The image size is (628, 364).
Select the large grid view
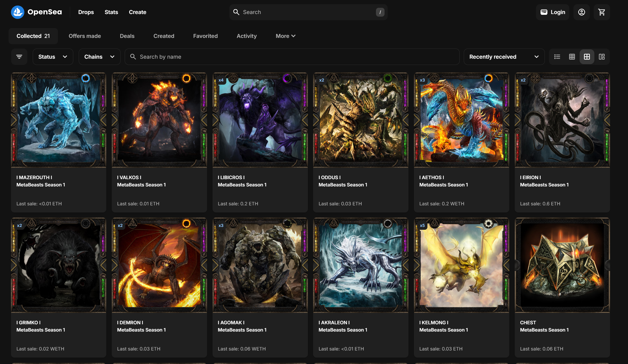[587, 57]
